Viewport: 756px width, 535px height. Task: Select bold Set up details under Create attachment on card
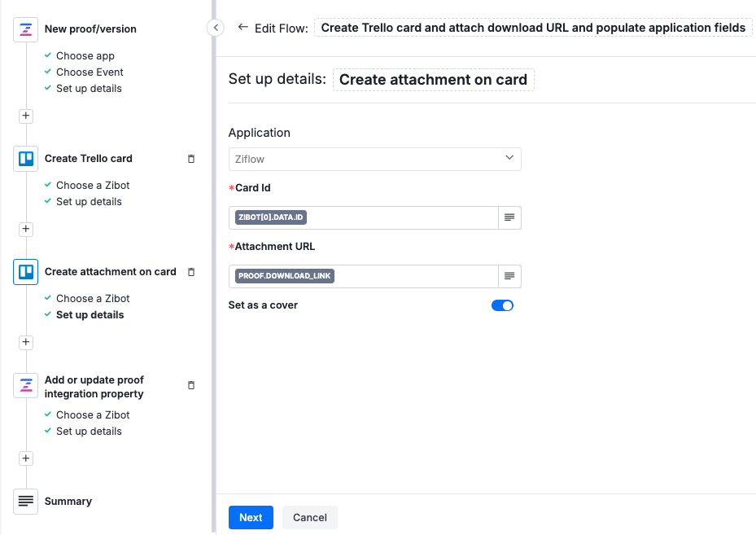click(x=90, y=315)
